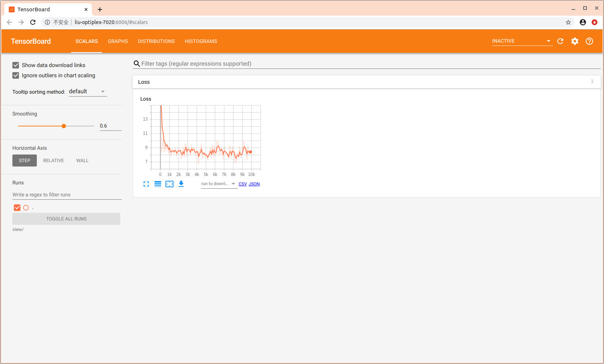Toggle Show data download links checkbox
The width and height of the screenshot is (604, 364).
[16, 65]
